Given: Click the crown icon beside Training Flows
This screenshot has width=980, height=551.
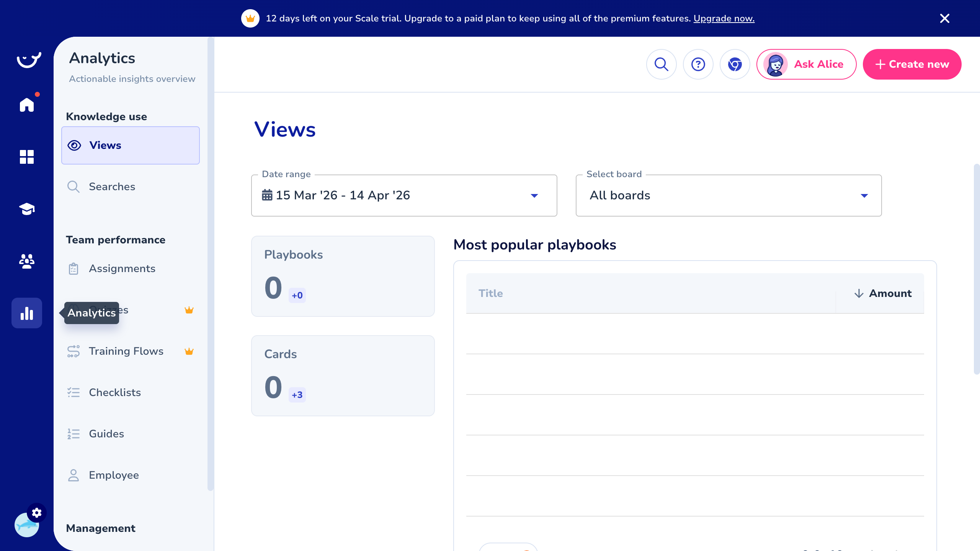Looking at the screenshot, I should (x=189, y=351).
